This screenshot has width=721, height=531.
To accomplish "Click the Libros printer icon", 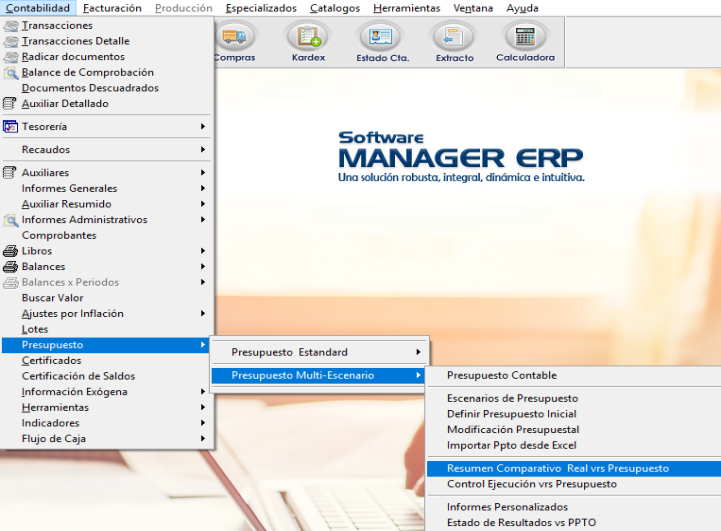I will coord(11,251).
